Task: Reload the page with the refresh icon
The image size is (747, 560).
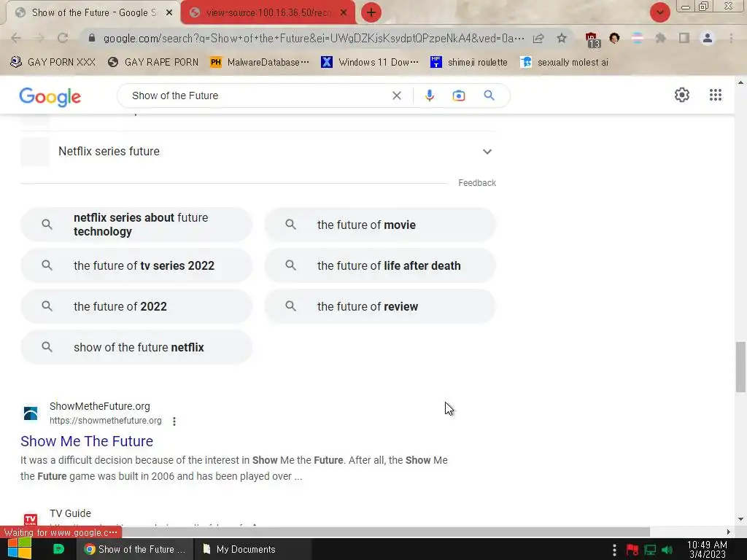Action: (63, 38)
